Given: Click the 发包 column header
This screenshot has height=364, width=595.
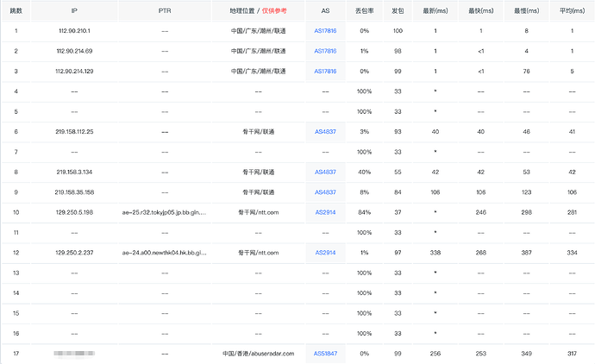Looking at the screenshot, I should point(398,10).
